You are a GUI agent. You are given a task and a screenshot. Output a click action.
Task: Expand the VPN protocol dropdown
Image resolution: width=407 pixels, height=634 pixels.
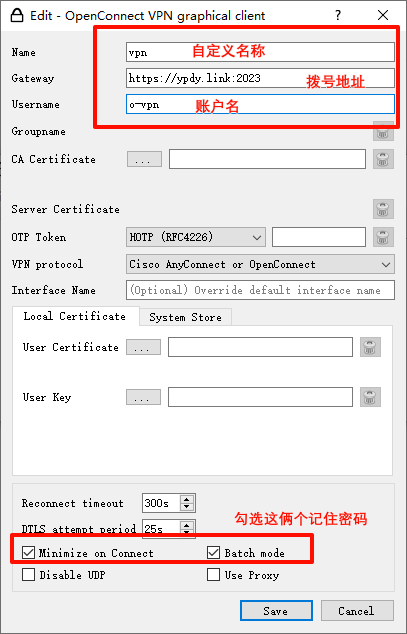click(260, 264)
